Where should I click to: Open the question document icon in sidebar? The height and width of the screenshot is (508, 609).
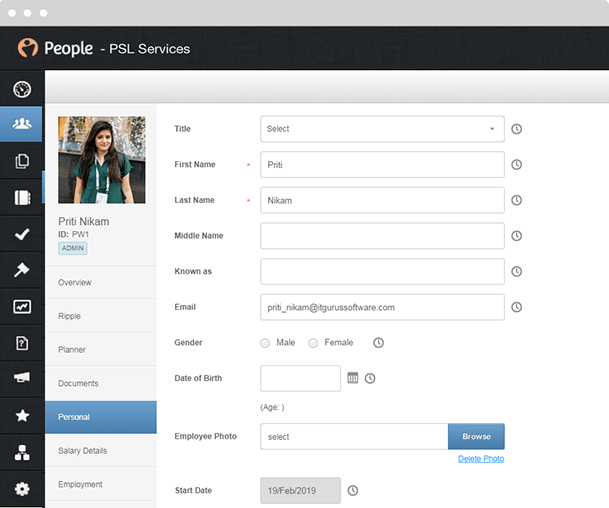(22, 343)
